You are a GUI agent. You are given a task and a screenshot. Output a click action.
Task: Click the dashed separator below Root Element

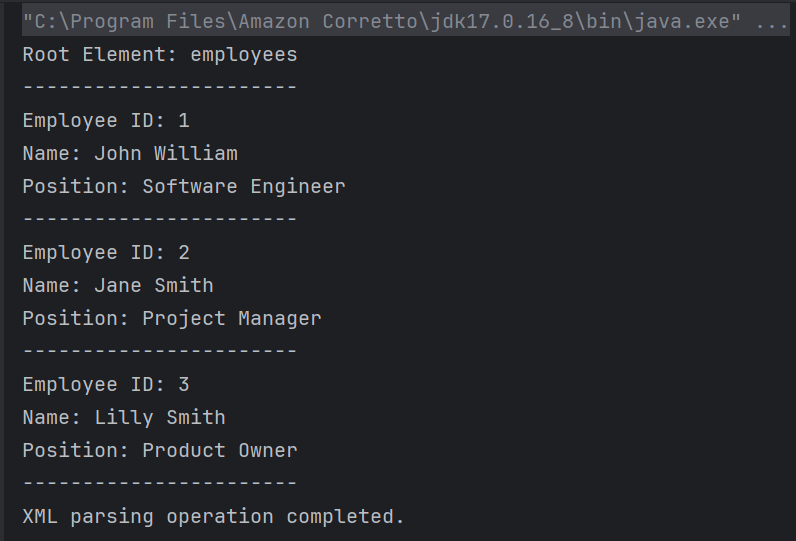point(160,88)
